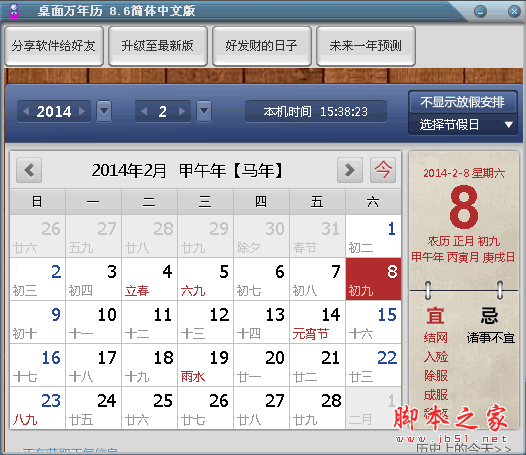Close the calendar window
This screenshot has width=526, height=455.
[x=514, y=12]
